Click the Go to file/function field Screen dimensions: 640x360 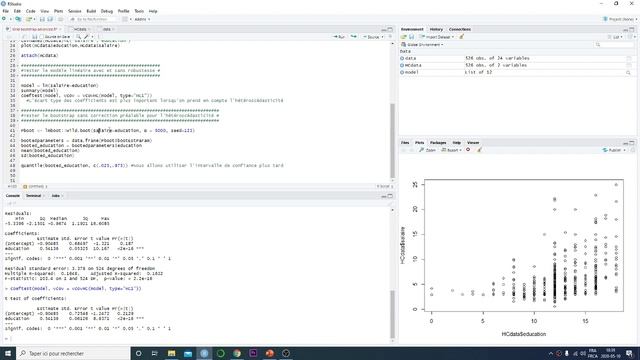[x=93, y=19]
